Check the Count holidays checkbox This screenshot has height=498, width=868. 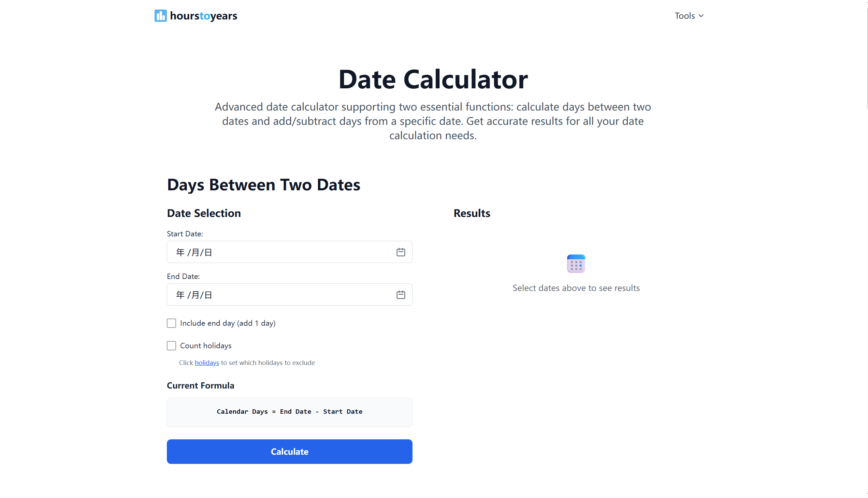point(171,346)
